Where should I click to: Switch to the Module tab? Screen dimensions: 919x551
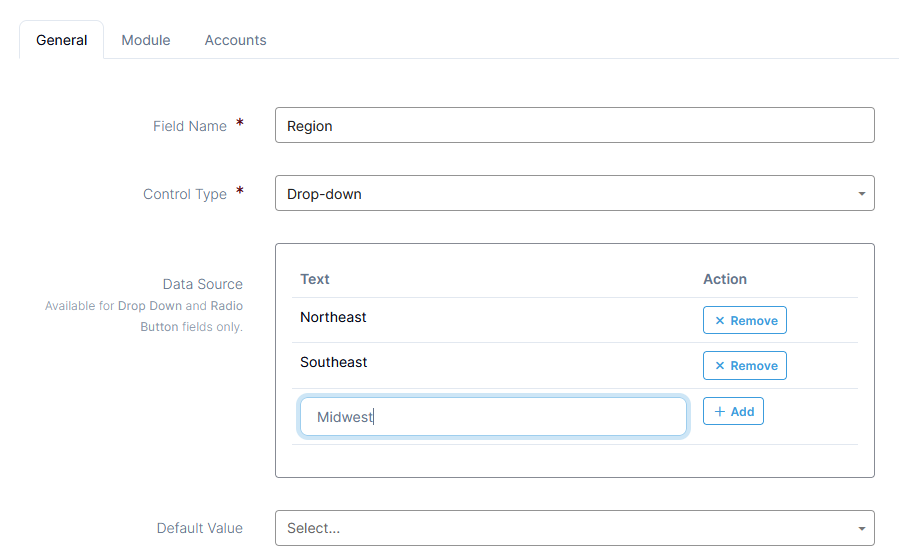[x=146, y=40]
